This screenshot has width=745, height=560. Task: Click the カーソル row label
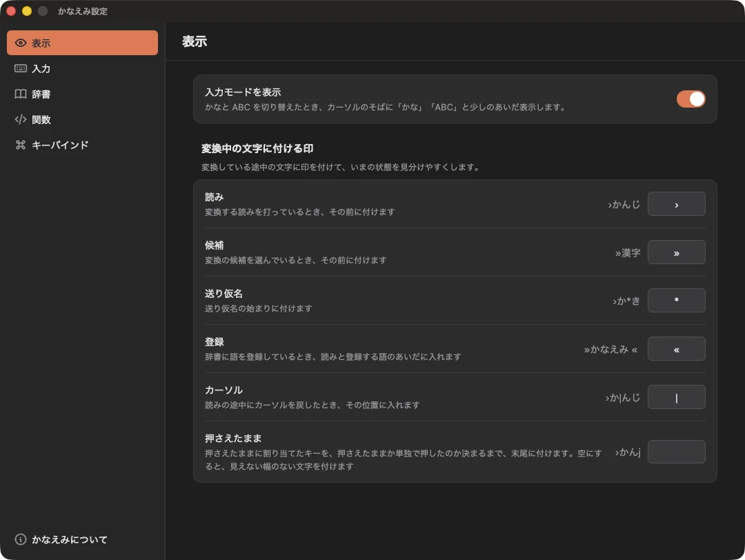[x=223, y=390]
